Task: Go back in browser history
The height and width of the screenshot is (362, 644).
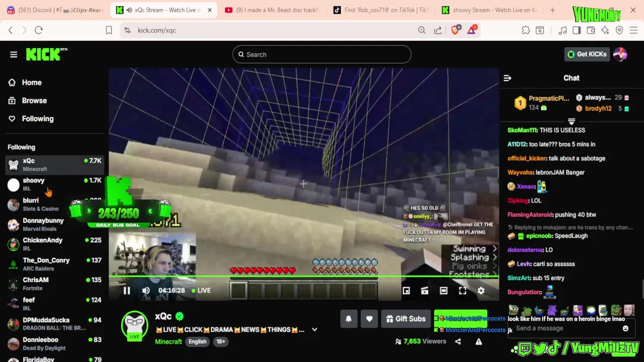Action: tap(11, 30)
